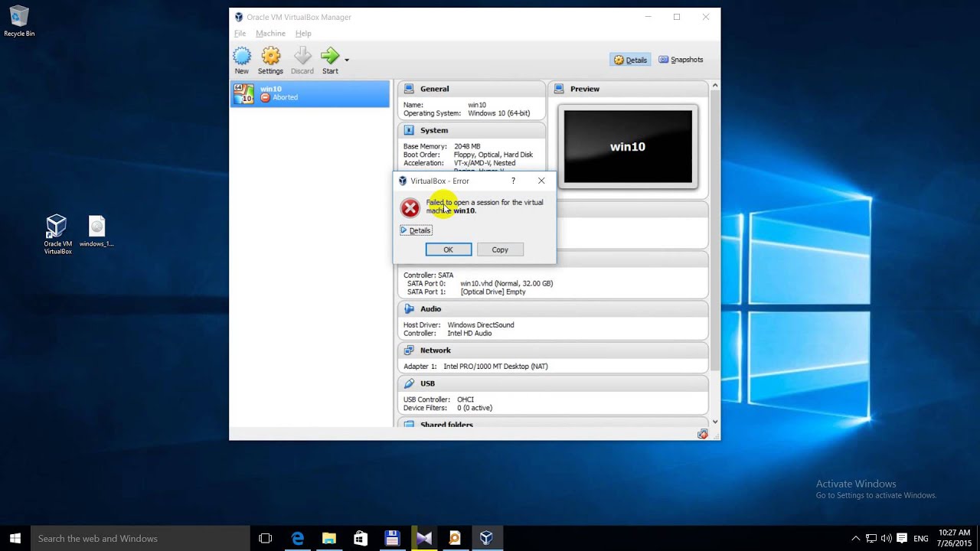Click the Adapter 1 network details text
Viewport: 980px width, 551px height.
(x=475, y=367)
